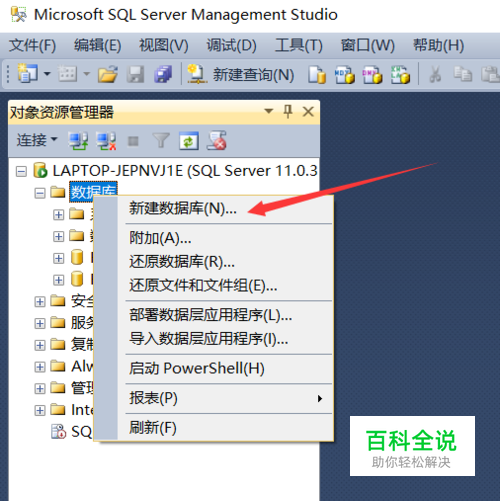Collapse the LAPTOP-JEPNVJ1E server node
The width and height of the screenshot is (500, 501).
point(21,171)
